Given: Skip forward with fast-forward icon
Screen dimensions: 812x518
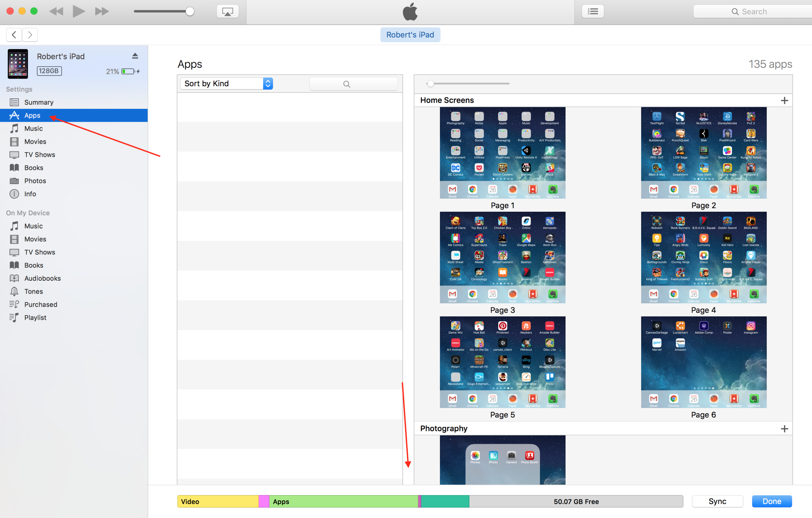Looking at the screenshot, I should coord(101,11).
